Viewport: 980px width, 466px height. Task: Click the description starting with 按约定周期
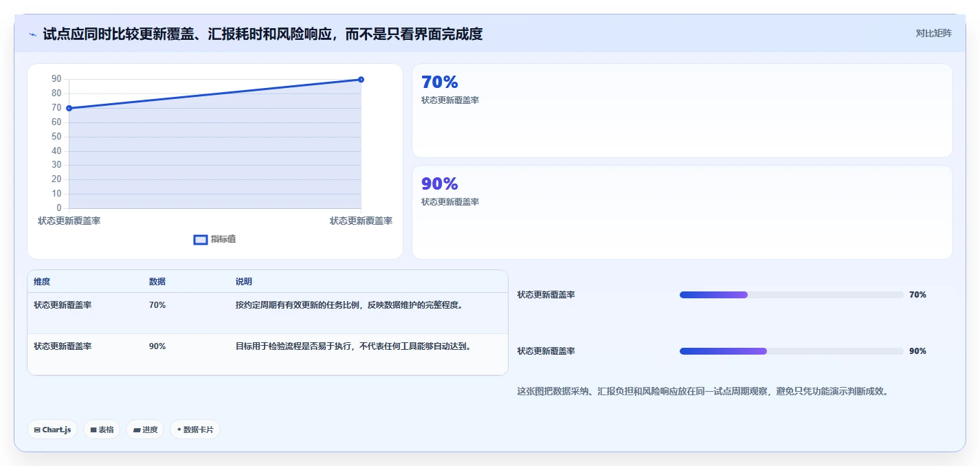click(349, 305)
